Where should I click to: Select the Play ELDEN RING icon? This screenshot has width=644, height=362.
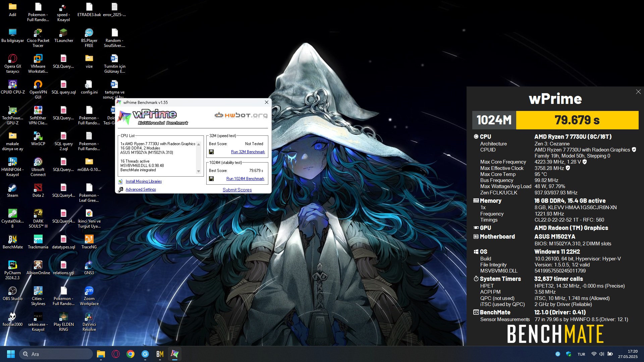pyautogui.click(x=63, y=321)
